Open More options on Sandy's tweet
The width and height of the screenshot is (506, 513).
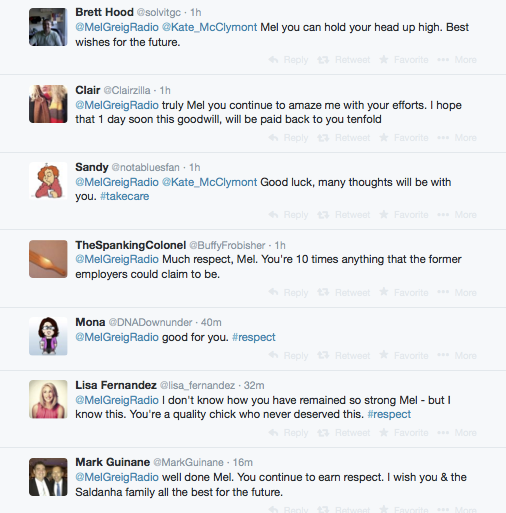pos(457,215)
